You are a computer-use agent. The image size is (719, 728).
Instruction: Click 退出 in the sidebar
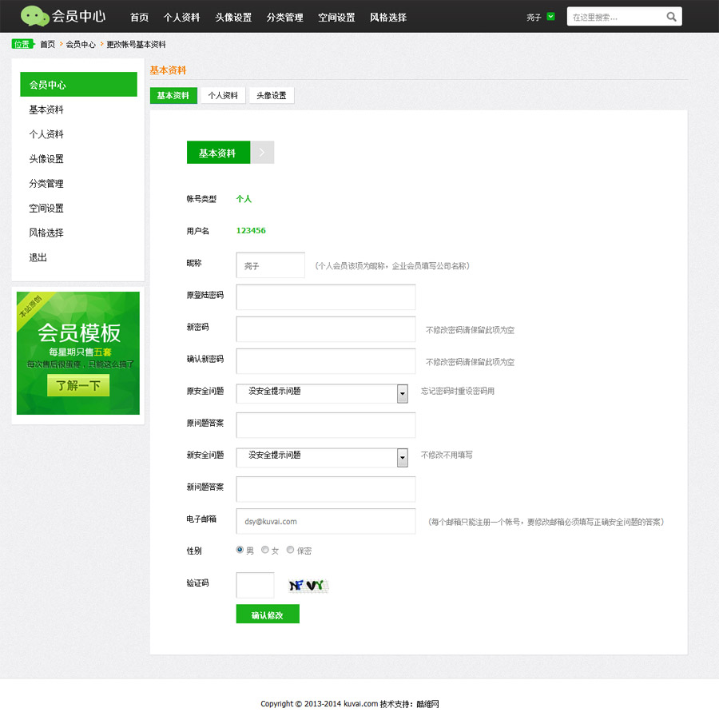[x=38, y=258]
